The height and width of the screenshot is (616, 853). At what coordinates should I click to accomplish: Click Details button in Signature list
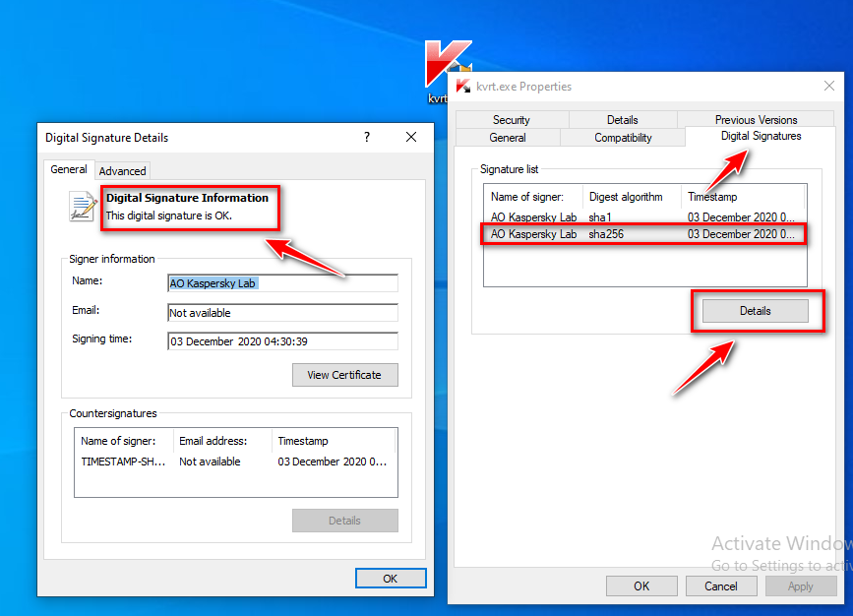tap(755, 311)
